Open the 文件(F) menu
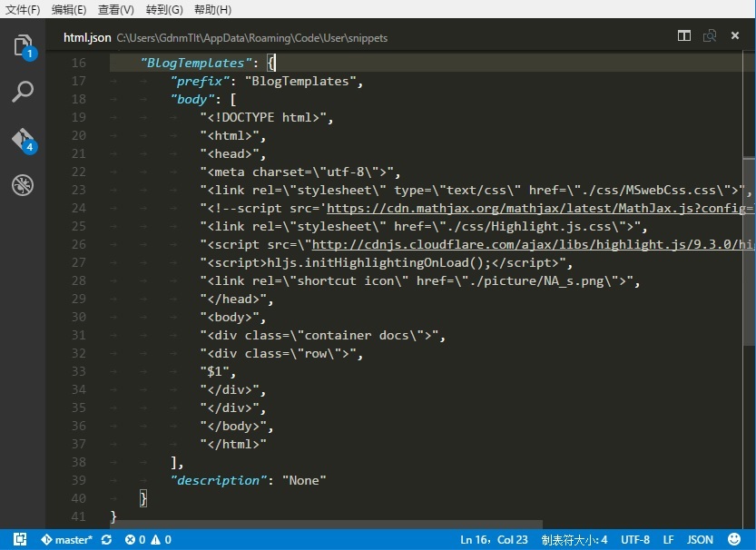Screen dimensions: 756x550 pos(23,10)
